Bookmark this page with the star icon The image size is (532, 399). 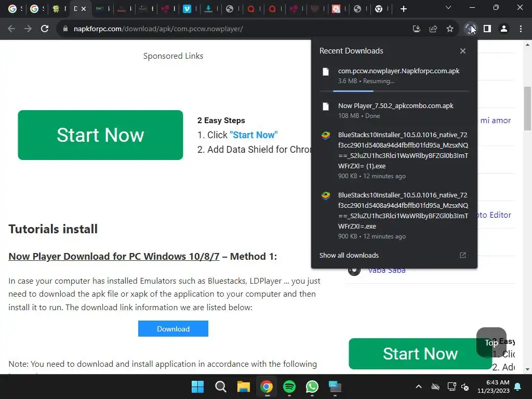pyautogui.click(x=450, y=29)
